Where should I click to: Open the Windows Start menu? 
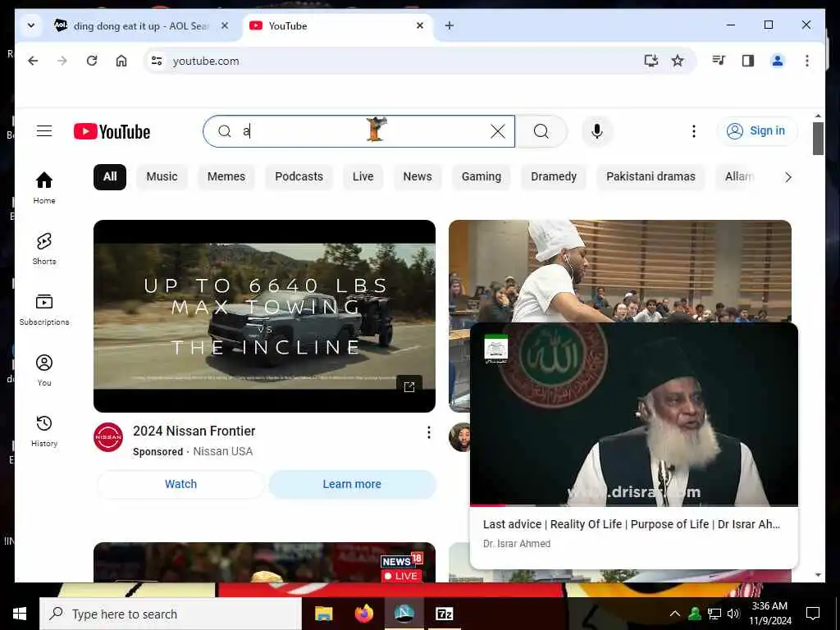20,614
